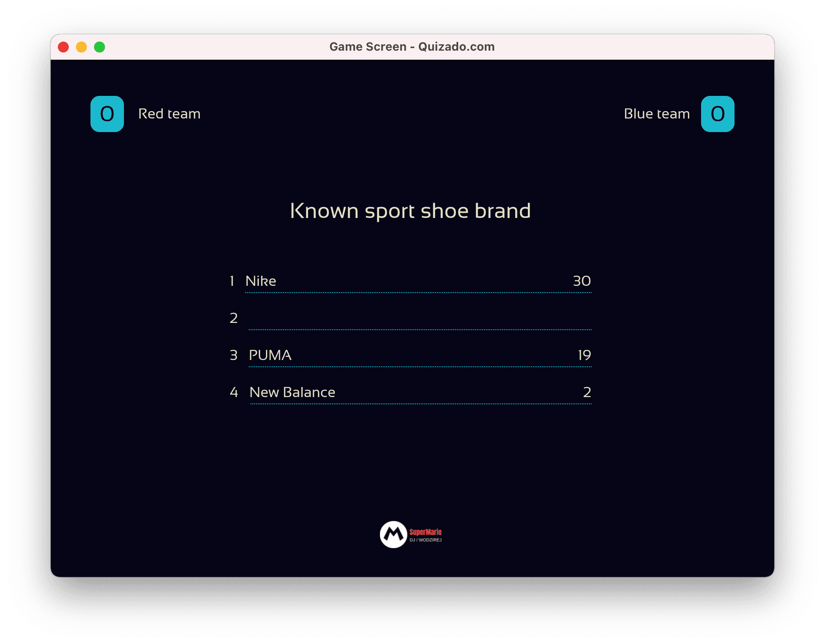Select the 'Blue team' label
The width and height of the screenshot is (825, 644).
(656, 114)
